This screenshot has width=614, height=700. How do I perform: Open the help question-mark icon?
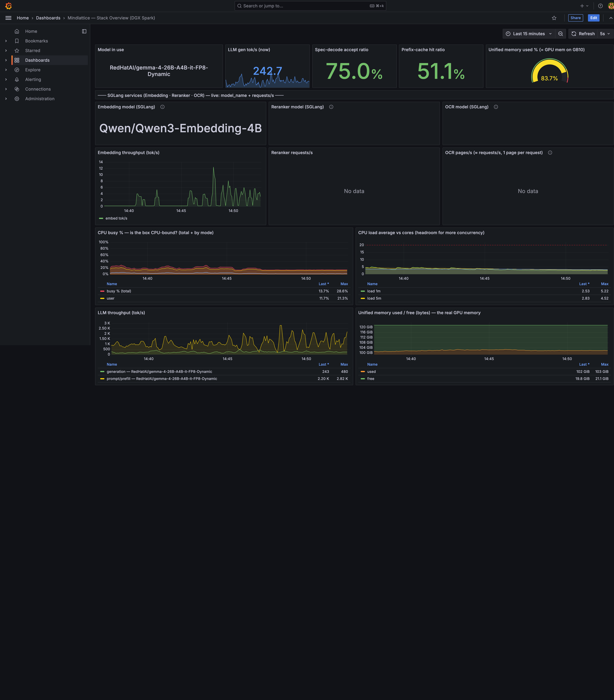600,6
